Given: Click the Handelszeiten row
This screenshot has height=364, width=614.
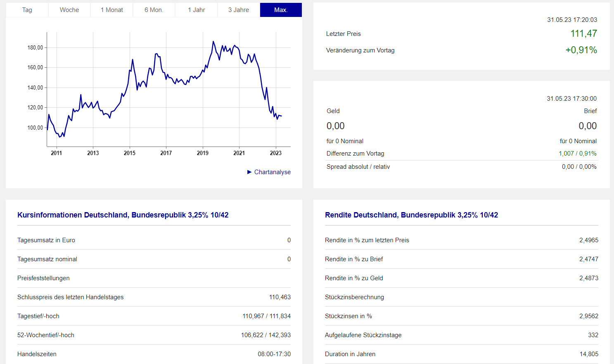Looking at the screenshot, I should click(x=154, y=354).
